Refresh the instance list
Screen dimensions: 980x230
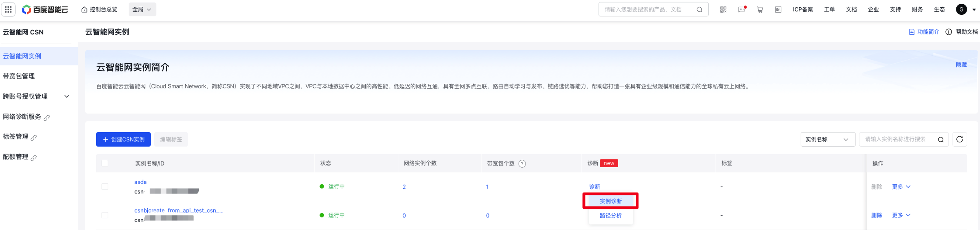[x=959, y=139]
